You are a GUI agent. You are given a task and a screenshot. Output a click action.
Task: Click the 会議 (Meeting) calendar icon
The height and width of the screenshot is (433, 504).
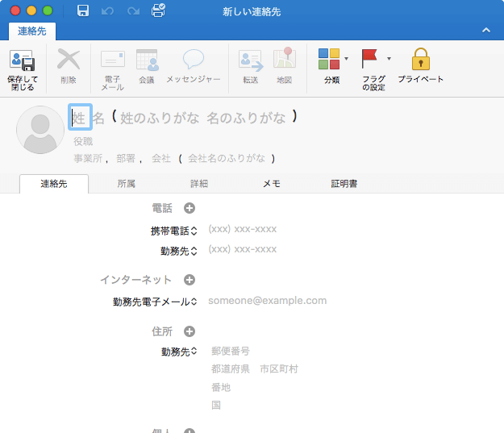pyautogui.click(x=148, y=60)
